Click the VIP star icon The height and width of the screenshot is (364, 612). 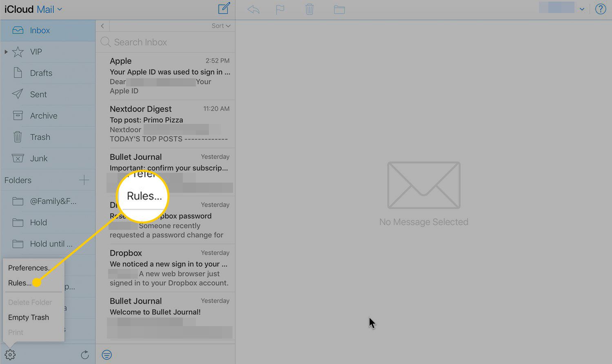pyautogui.click(x=18, y=52)
